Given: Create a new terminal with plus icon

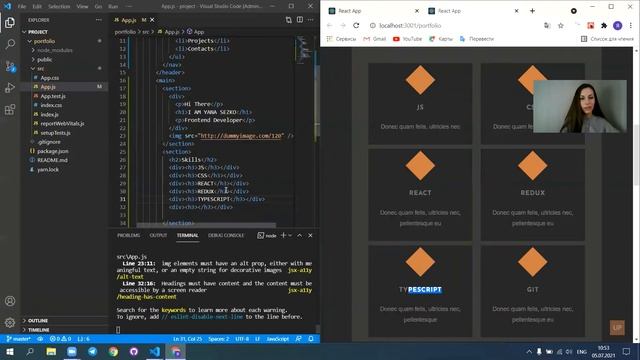Looking at the screenshot, I should pyautogui.click(x=283, y=235).
